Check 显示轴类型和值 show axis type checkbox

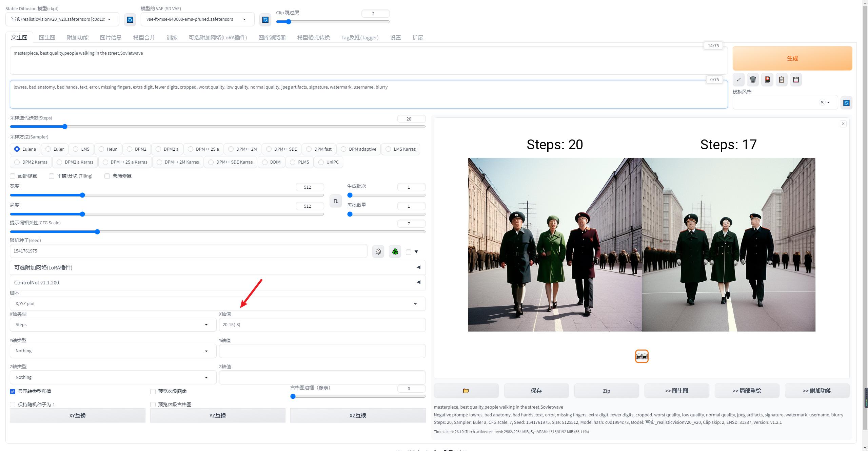13,391
